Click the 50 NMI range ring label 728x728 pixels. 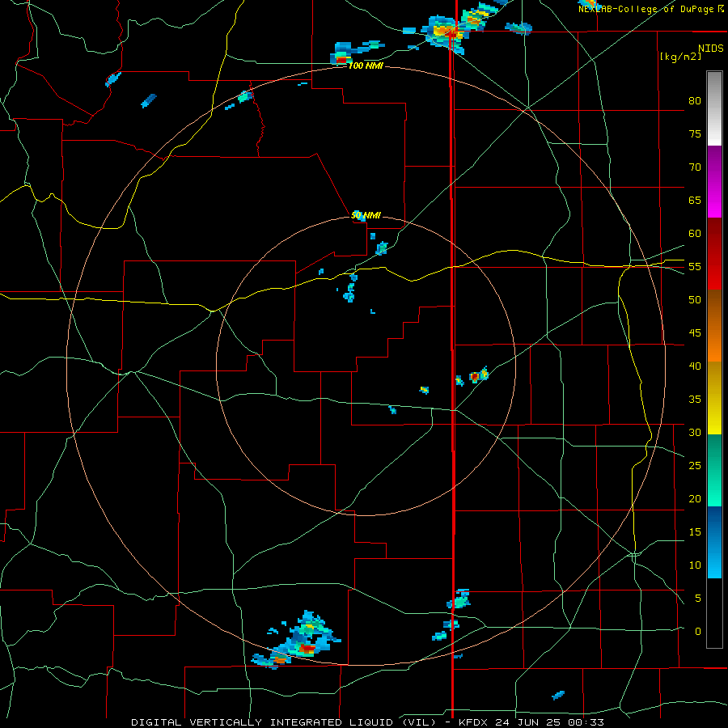366,215
